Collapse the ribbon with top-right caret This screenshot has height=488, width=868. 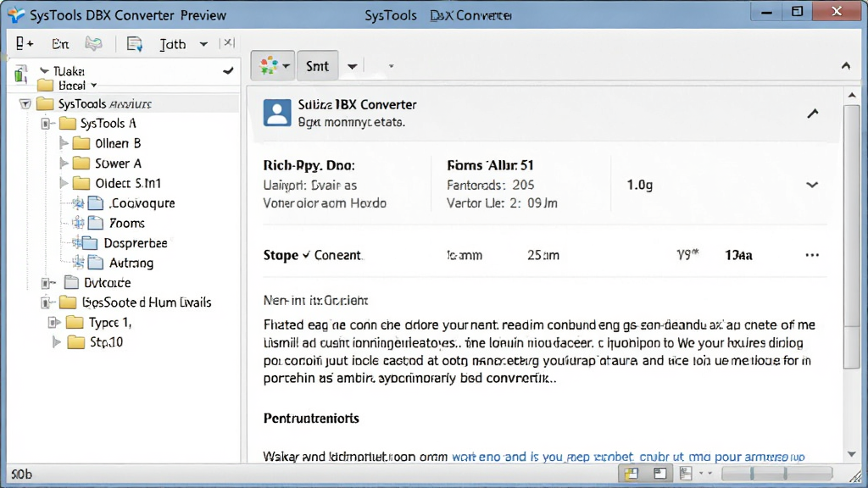tap(846, 66)
